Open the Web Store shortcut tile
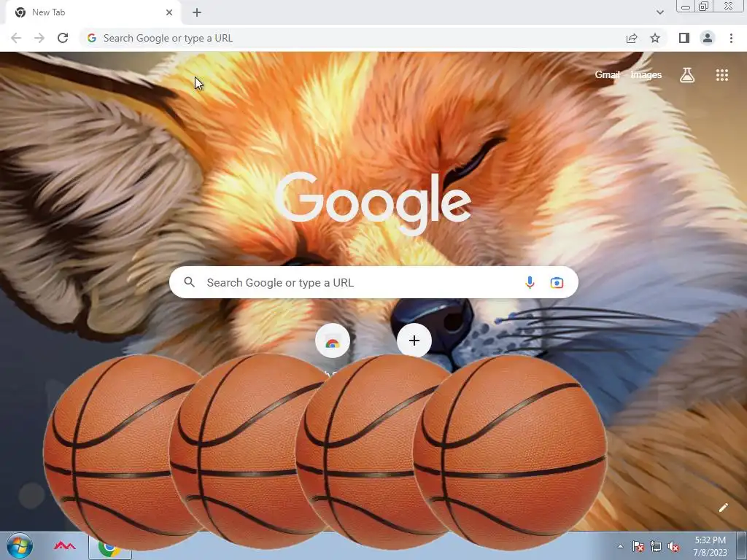This screenshot has width=747, height=560. pyautogui.click(x=333, y=341)
